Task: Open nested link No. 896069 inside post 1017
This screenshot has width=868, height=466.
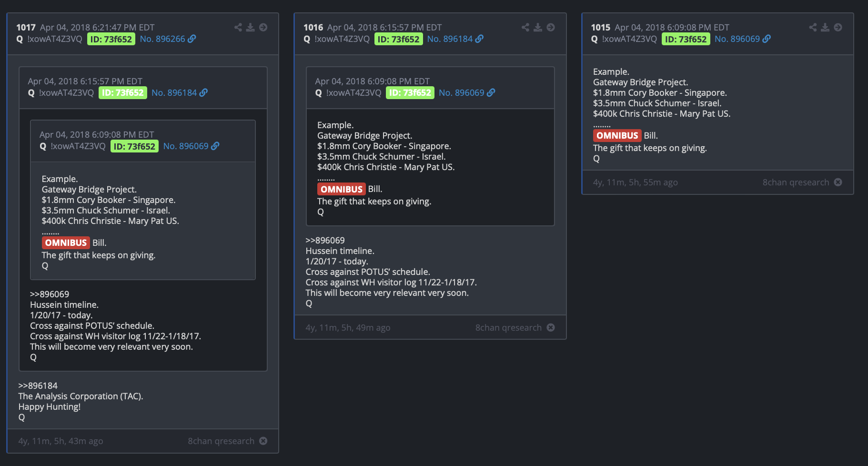Action: coord(186,146)
